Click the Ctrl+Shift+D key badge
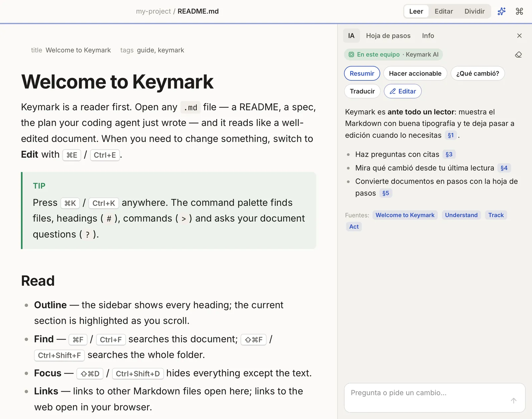Image resolution: width=532 pixels, height=419 pixels. pos(138,374)
